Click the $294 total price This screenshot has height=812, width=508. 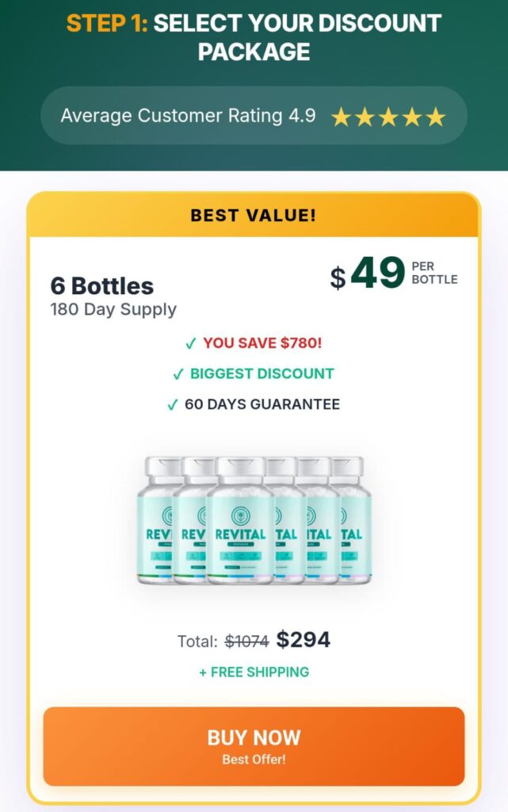pos(304,640)
